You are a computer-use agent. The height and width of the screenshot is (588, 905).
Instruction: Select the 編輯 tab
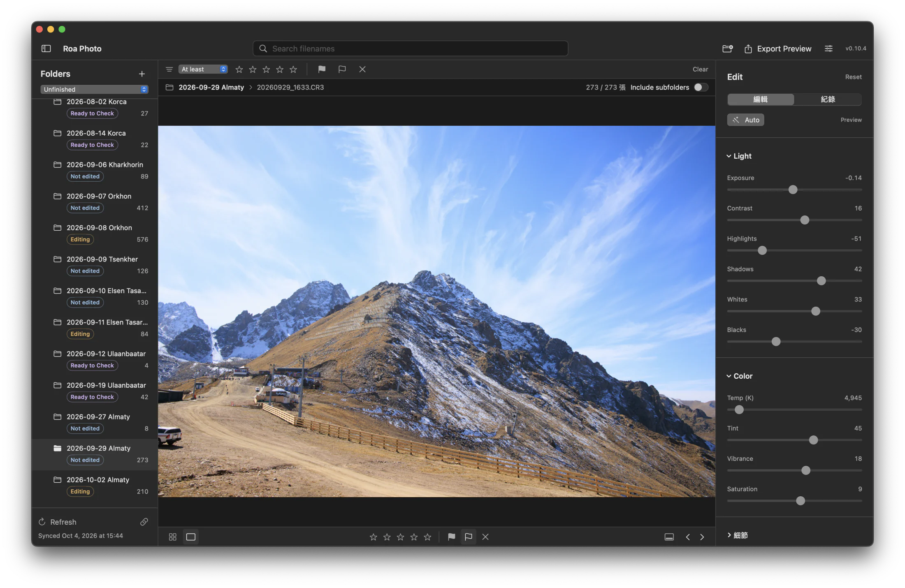(x=761, y=100)
